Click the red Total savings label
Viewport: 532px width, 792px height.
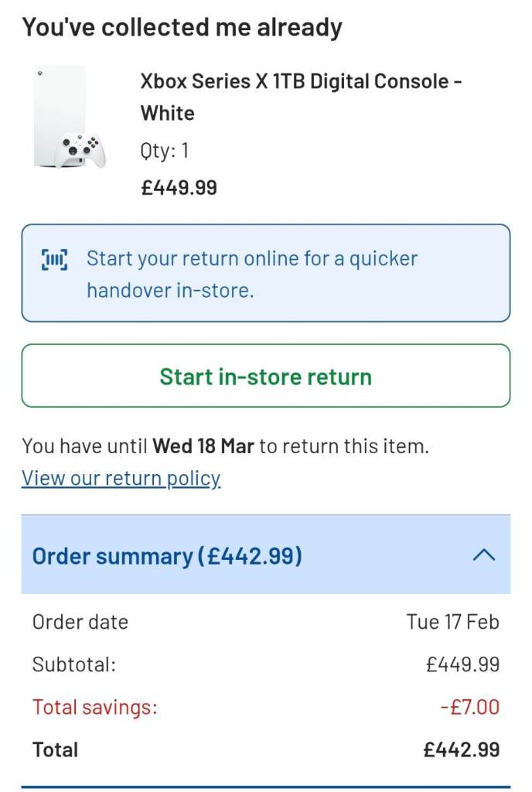[x=94, y=707]
